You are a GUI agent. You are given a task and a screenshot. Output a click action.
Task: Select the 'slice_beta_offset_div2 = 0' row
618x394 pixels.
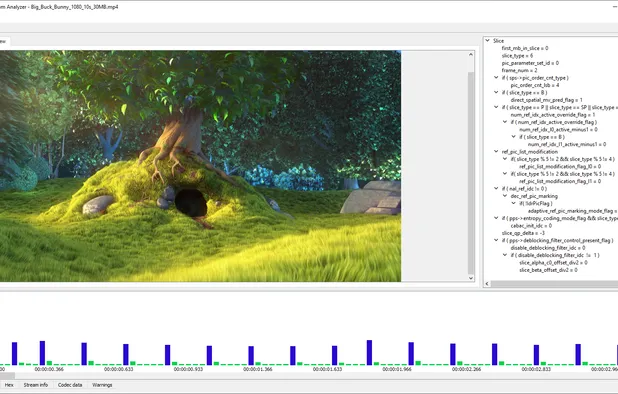tap(548, 270)
